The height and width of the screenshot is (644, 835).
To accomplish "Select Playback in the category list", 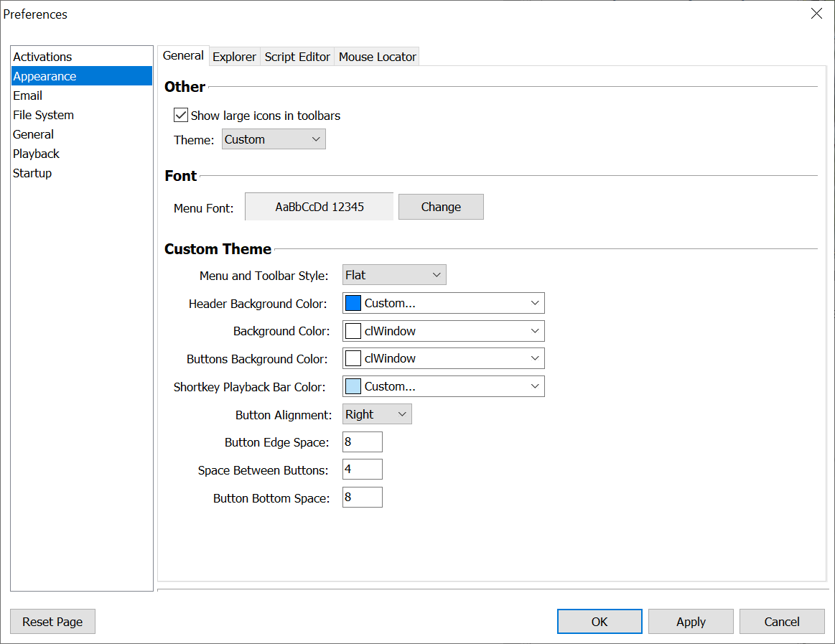I will point(37,154).
